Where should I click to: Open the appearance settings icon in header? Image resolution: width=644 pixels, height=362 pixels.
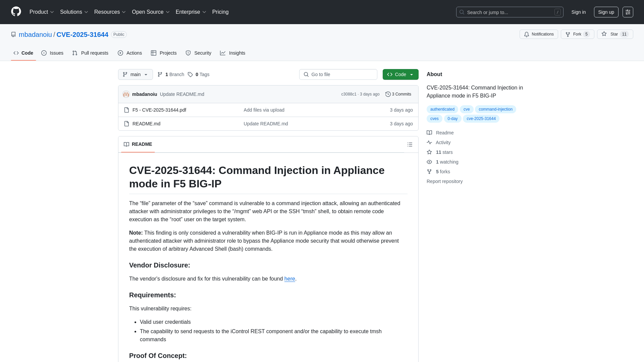[x=628, y=12]
